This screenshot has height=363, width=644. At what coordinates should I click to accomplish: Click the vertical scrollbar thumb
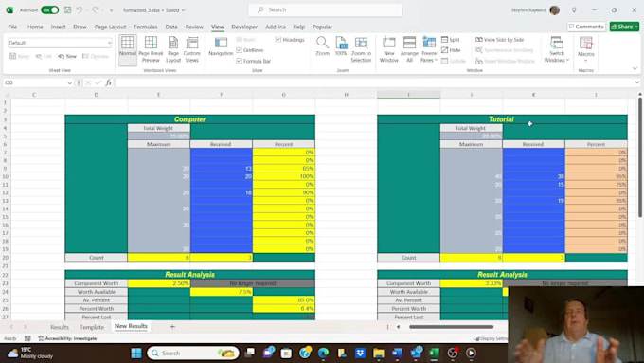click(x=639, y=158)
